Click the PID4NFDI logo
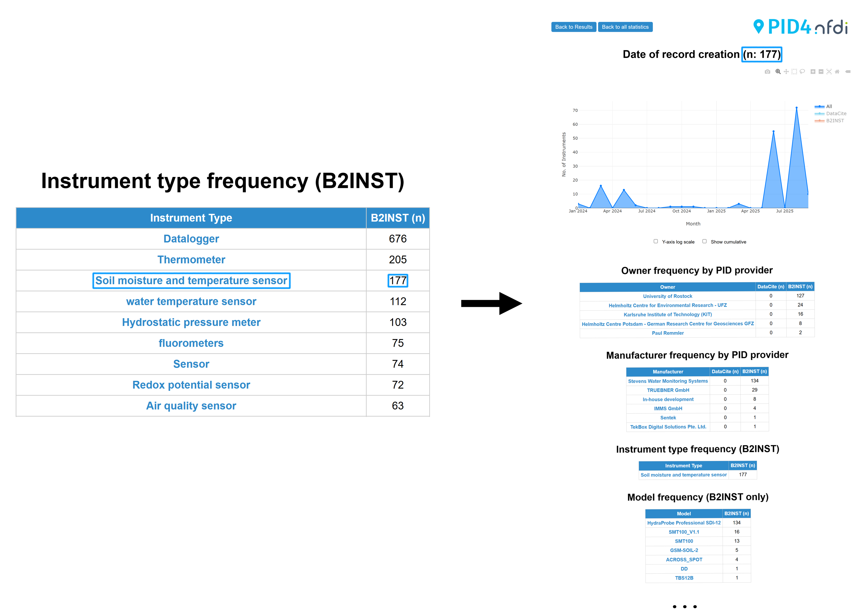The image size is (867, 616). [x=800, y=27]
